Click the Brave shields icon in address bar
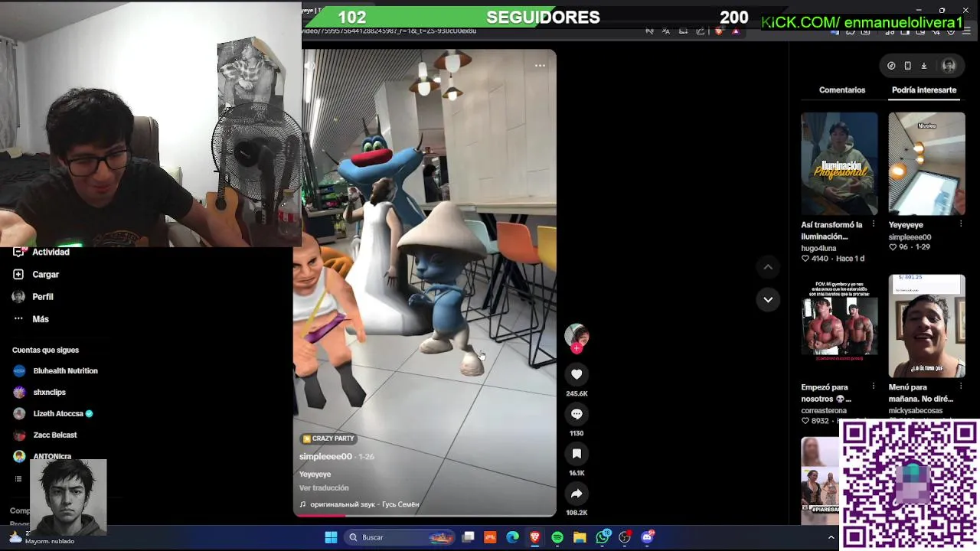 tap(718, 31)
